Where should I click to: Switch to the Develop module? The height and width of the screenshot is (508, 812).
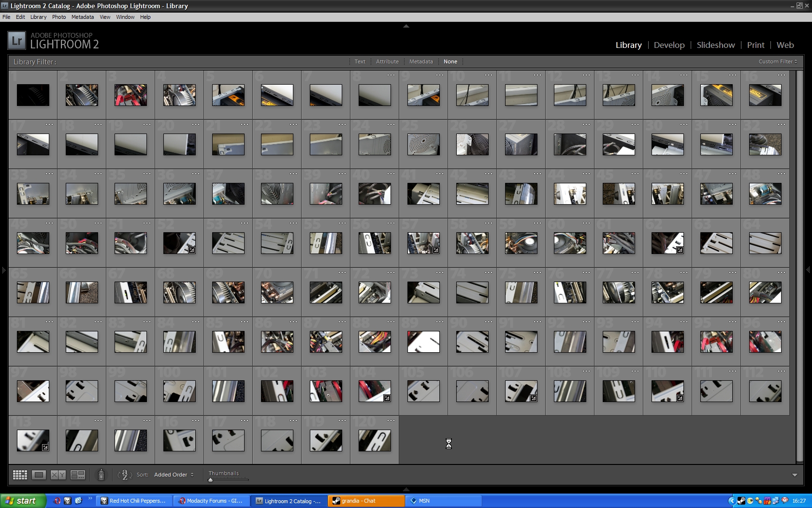pyautogui.click(x=669, y=45)
